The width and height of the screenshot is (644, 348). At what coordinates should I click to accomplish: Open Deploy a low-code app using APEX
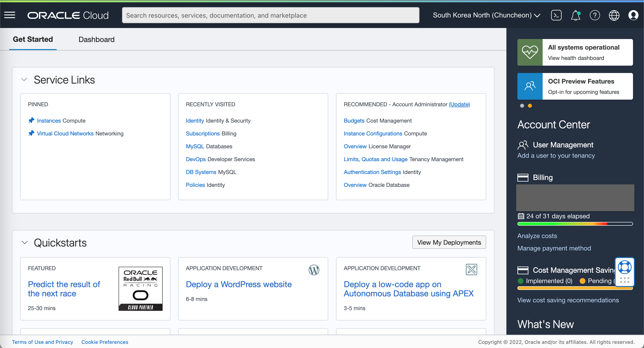[408, 289]
